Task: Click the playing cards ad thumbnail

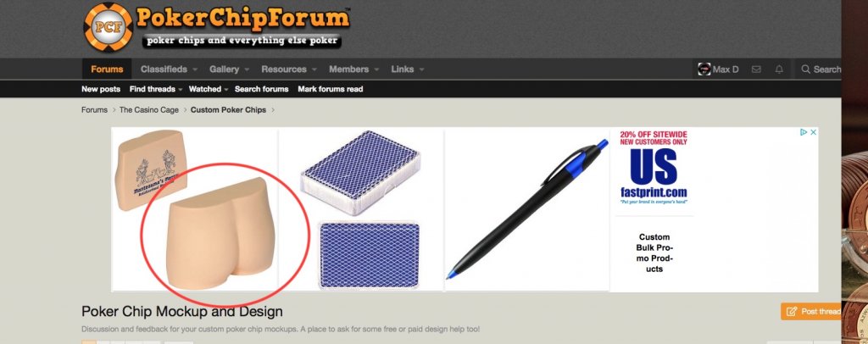Action: [360, 209]
